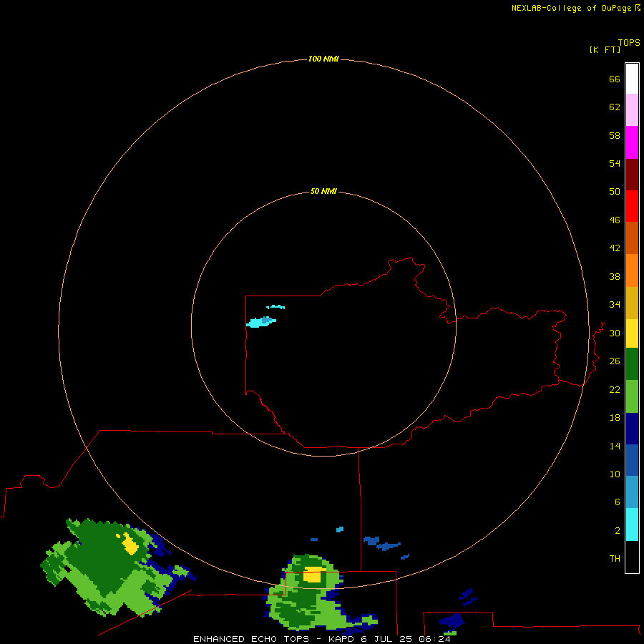The width and height of the screenshot is (644, 644).
Task: Click the light pink legend swatch near 62
Action: [632, 110]
